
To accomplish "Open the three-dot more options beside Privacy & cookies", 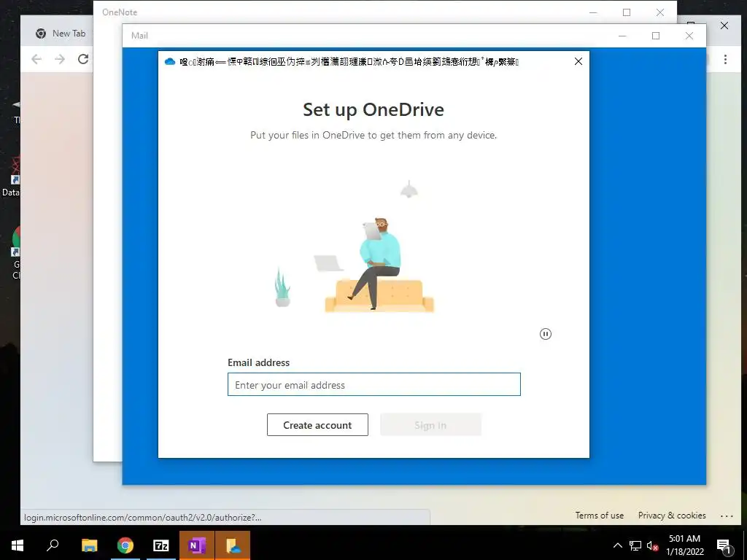I will pyautogui.click(x=727, y=516).
